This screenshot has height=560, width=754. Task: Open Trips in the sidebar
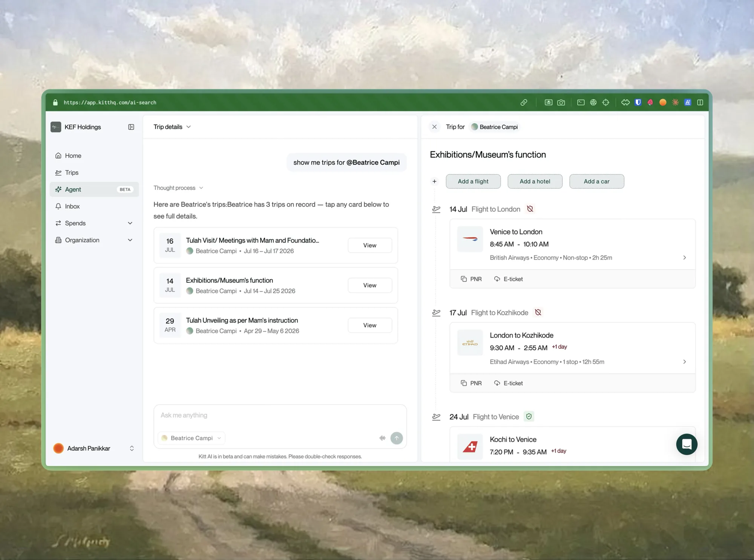[x=94, y=173]
